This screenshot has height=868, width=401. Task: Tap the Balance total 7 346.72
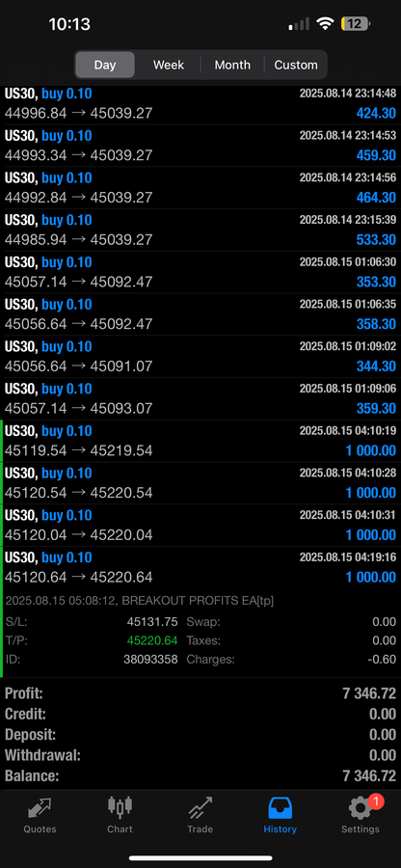click(x=369, y=776)
